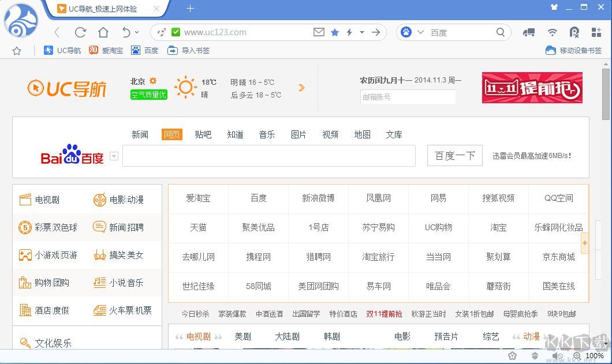Open the download manager truck icon
The image size is (612, 364).
click(x=528, y=32)
